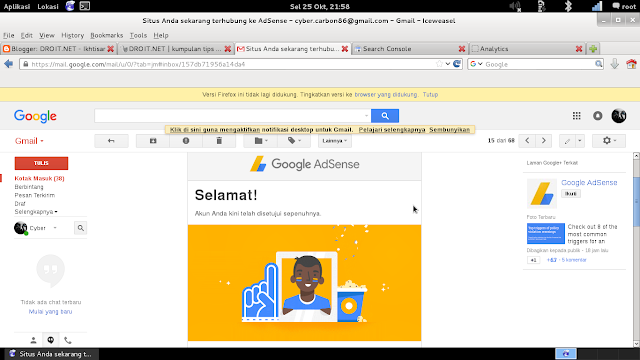Open the Move to folder dropdown
Screen dimensions: 640x360
[x=261, y=141]
